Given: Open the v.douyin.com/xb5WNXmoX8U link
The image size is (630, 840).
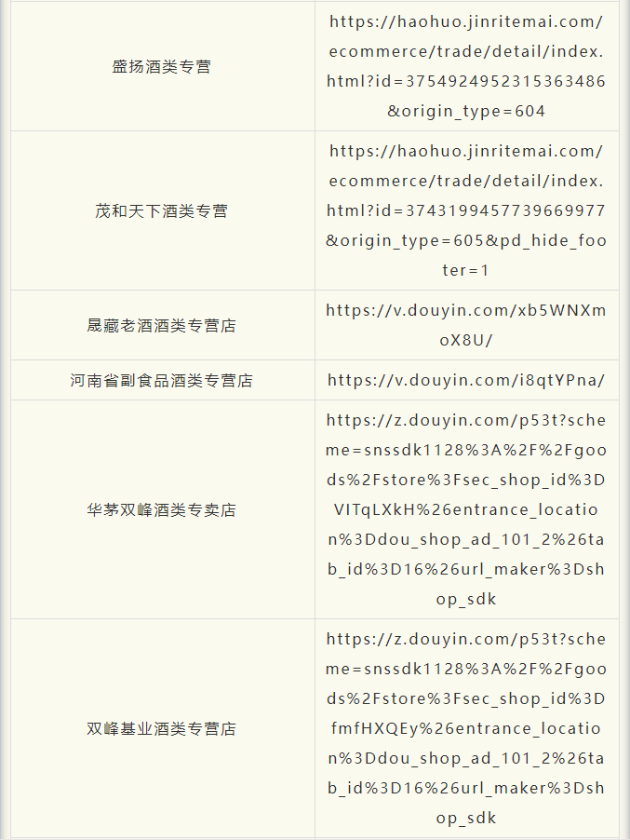Looking at the screenshot, I should (465, 325).
